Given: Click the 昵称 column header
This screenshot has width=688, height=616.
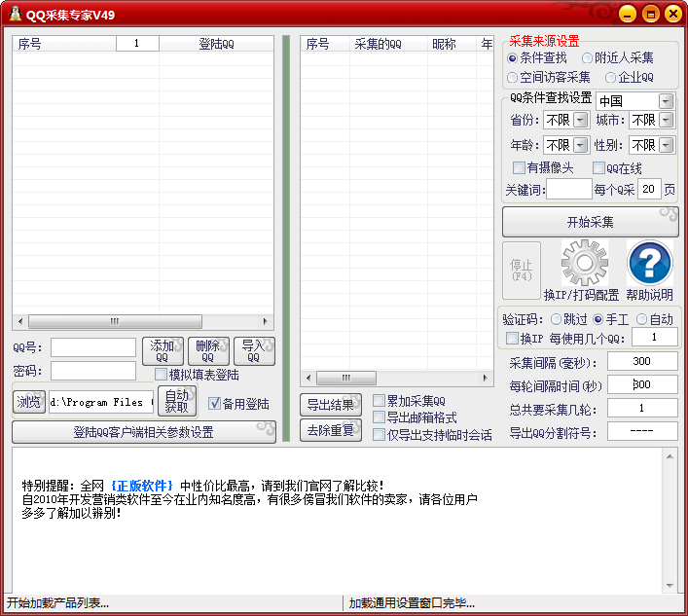Looking at the screenshot, I should (x=452, y=44).
